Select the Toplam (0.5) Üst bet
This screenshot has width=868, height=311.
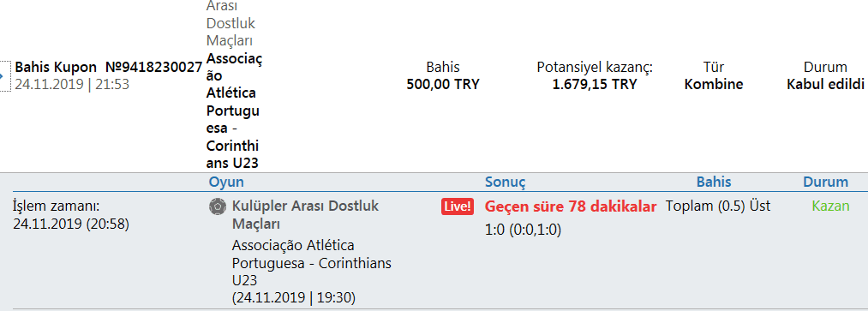click(718, 206)
